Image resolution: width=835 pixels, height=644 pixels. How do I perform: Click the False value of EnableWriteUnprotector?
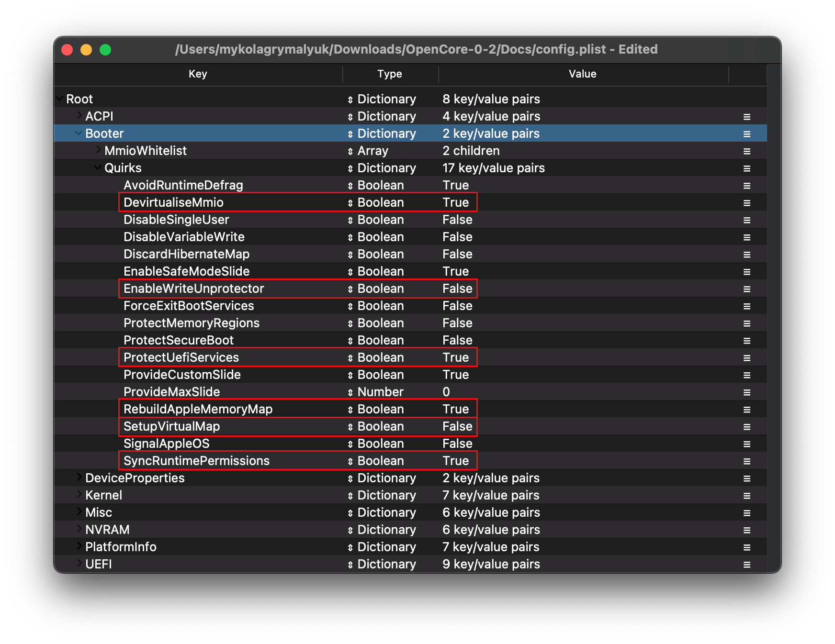[x=457, y=289]
